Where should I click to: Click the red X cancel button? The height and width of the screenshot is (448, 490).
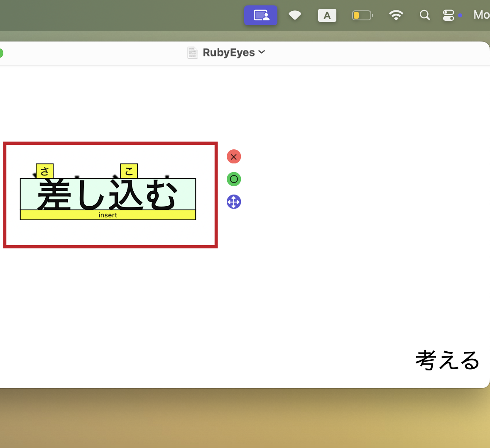234,157
